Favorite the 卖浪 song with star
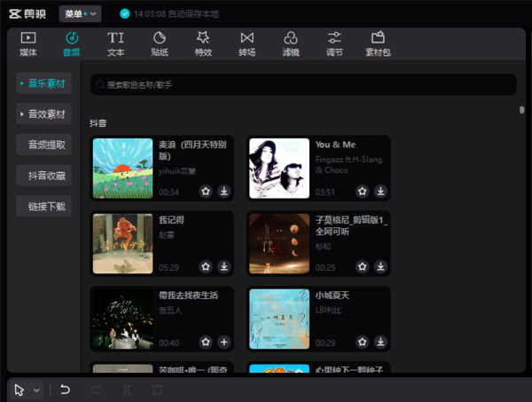 [205, 191]
